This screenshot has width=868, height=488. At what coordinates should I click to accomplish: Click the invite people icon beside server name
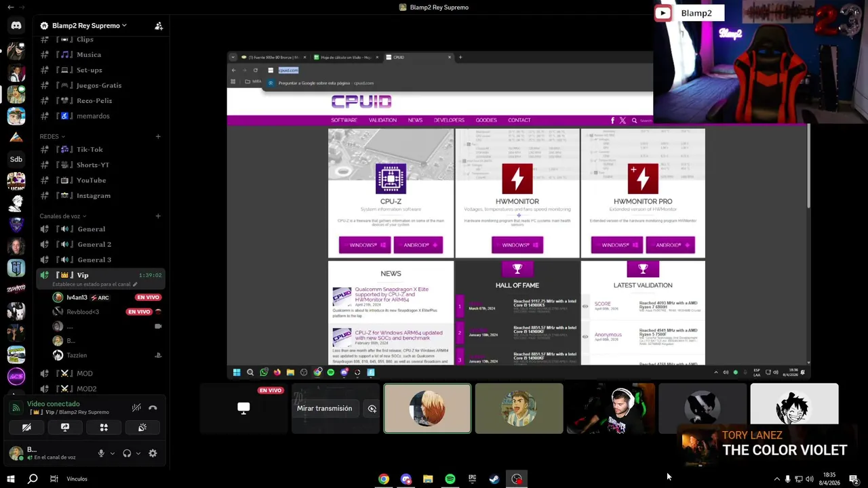(x=159, y=26)
